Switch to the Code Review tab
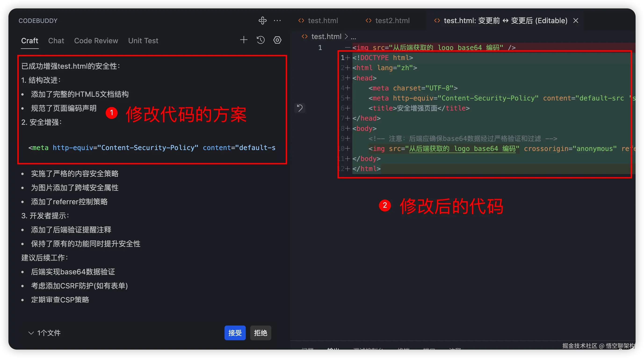Image resolution: width=644 pixels, height=358 pixels. pos(96,41)
